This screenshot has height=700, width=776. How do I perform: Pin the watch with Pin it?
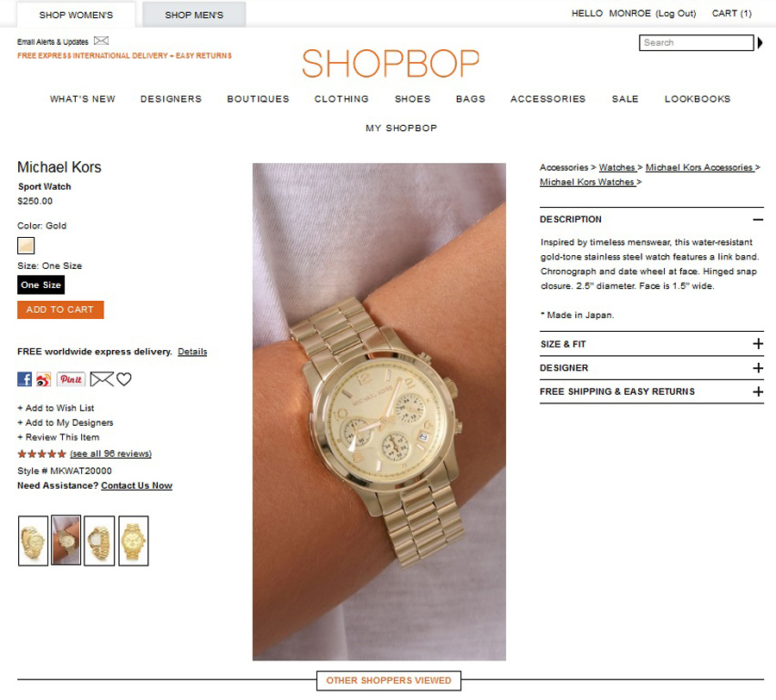coord(71,379)
